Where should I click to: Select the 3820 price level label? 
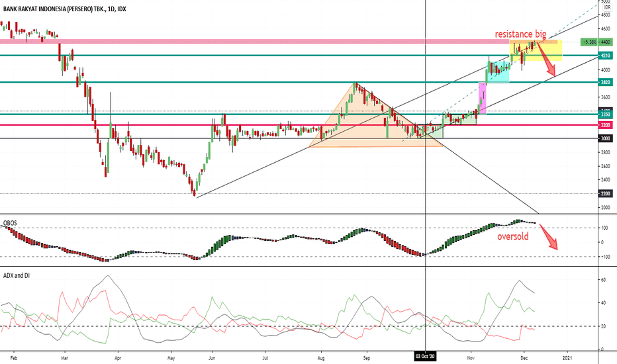(x=606, y=82)
